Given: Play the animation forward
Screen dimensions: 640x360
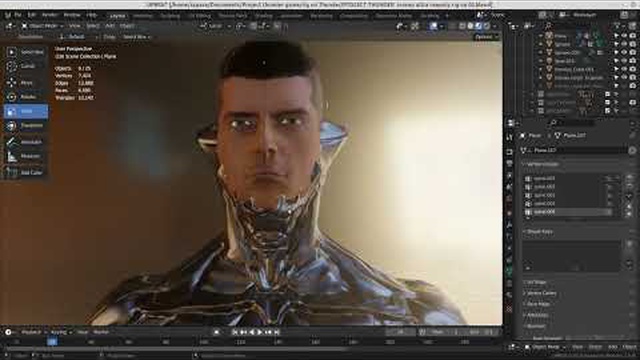Looking at the screenshot, I should [x=260, y=332].
